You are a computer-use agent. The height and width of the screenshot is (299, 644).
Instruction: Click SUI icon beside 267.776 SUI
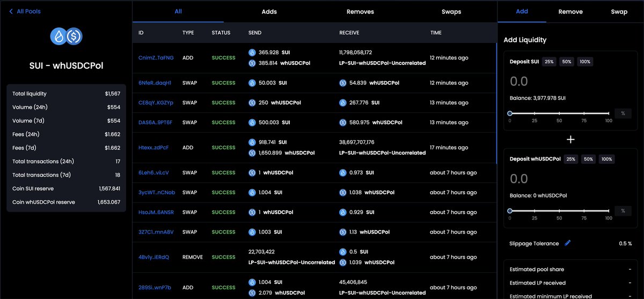click(343, 103)
